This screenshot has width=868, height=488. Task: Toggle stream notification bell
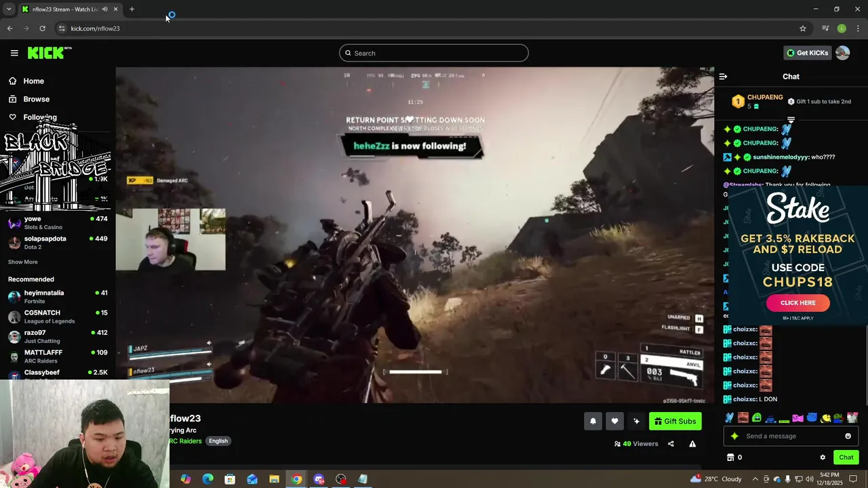(593, 422)
